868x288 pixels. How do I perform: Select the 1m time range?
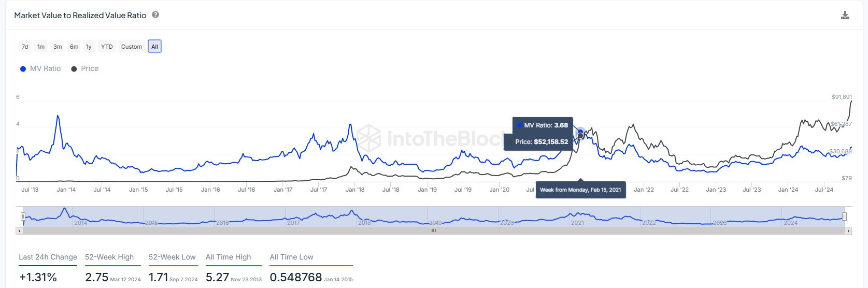41,47
